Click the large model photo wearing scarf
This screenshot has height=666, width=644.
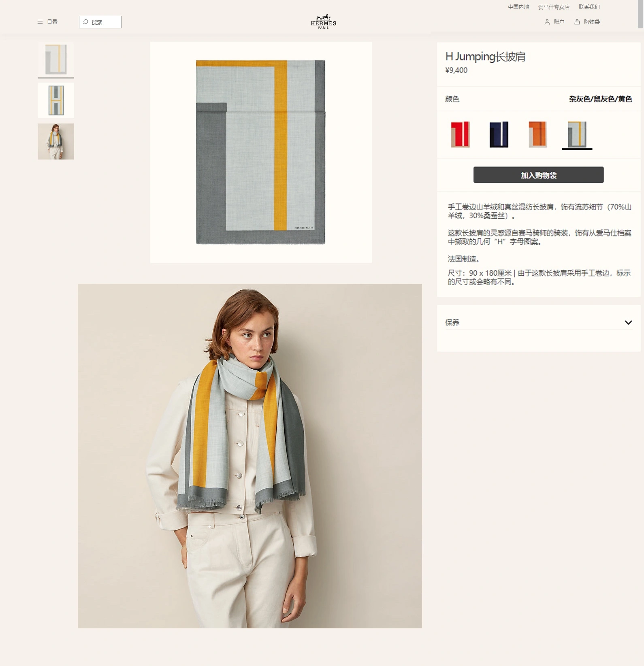click(250, 456)
